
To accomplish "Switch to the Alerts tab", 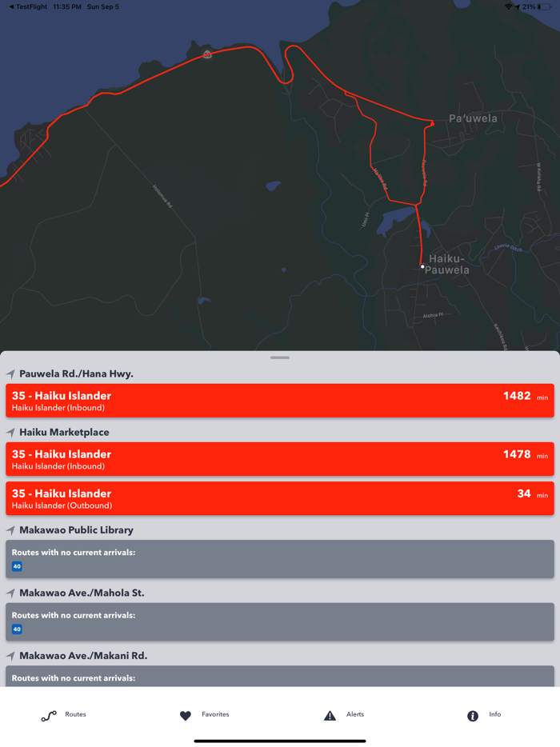I will 344,714.
